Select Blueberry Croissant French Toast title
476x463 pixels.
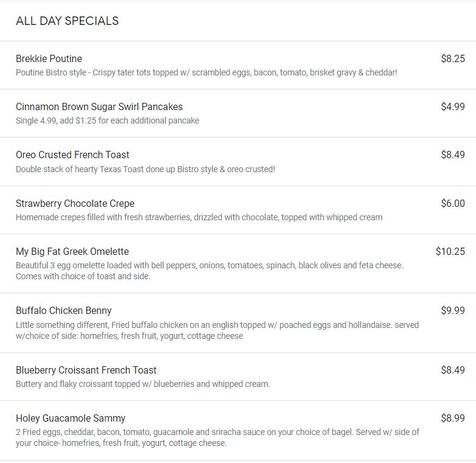point(86,370)
